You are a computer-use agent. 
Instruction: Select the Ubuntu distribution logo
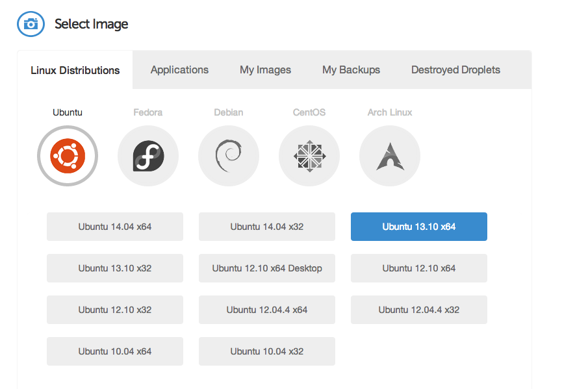tap(68, 156)
